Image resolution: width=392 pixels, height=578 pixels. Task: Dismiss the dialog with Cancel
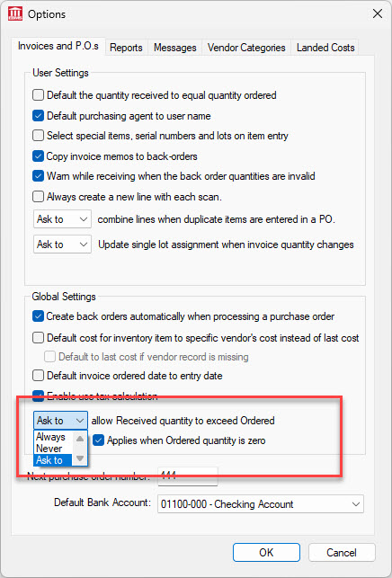tap(342, 552)
